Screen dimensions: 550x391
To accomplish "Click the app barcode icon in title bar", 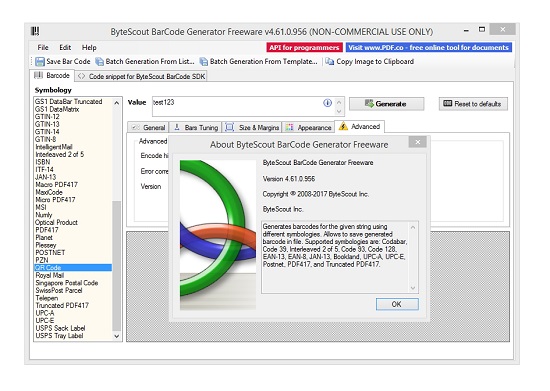I will point(35,32).
